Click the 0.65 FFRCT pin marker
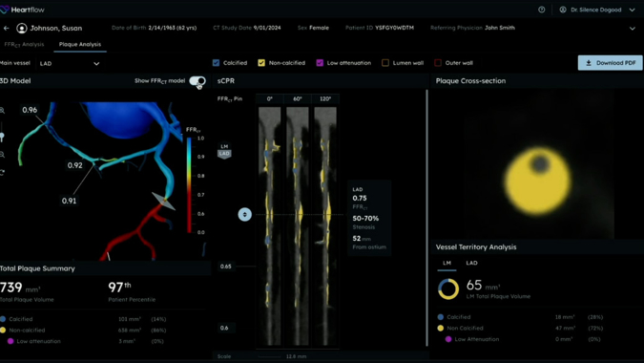Image resolution: width=644 pixels, height=363 pixels. point(225,267)
